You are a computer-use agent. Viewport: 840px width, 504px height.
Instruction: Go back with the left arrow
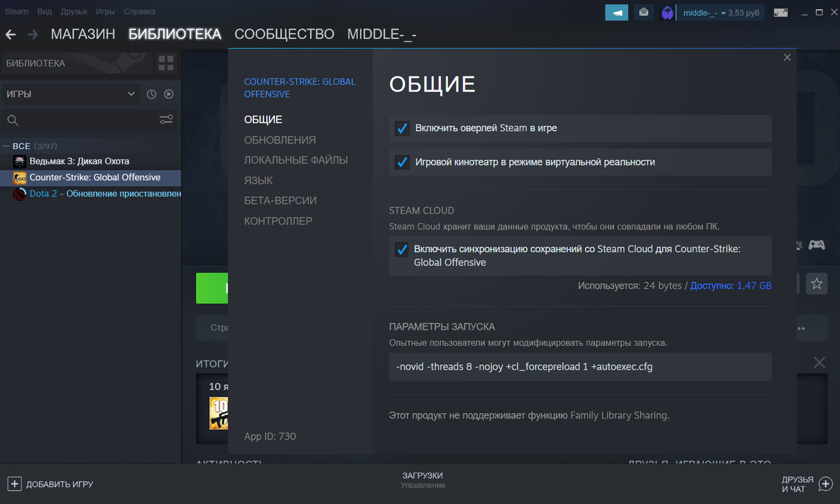pyautogui.click(x=10, y=34)
